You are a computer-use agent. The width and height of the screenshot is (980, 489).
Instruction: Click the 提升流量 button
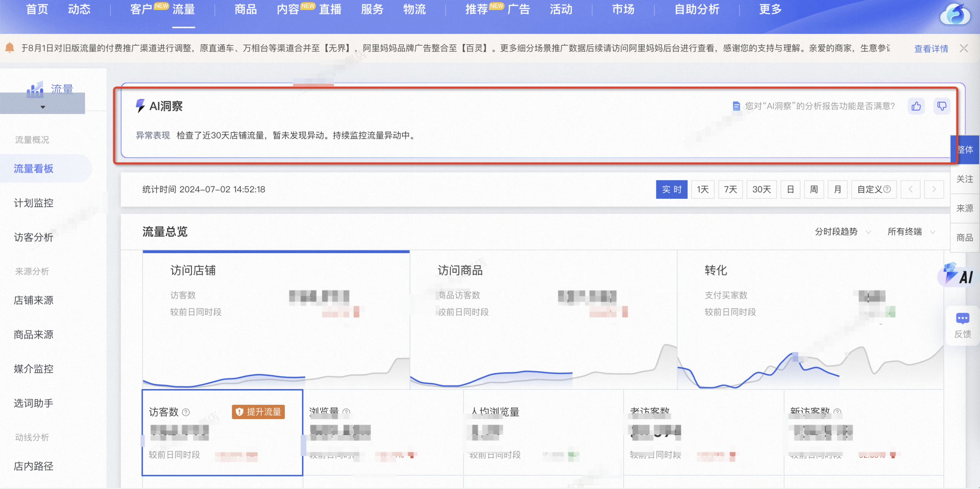258,412
